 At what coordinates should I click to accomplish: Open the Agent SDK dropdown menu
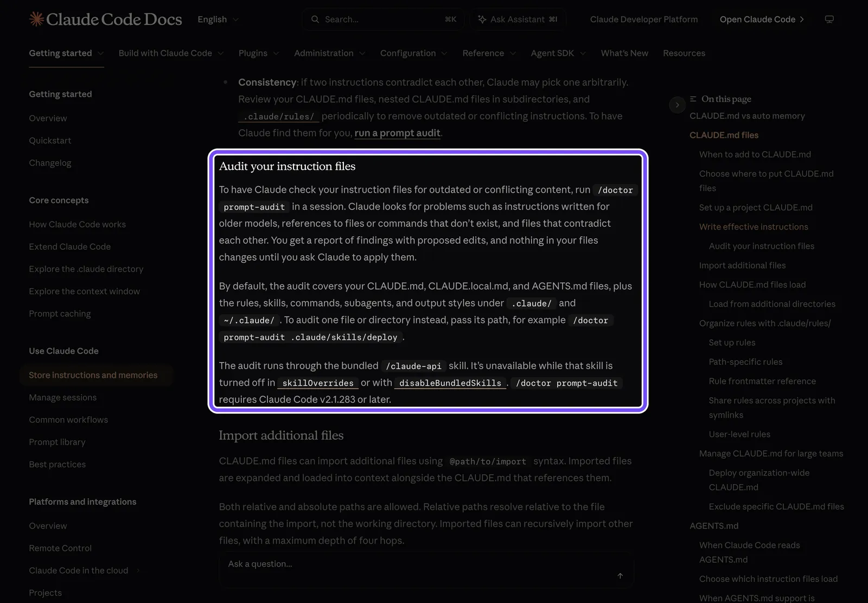[558, 53]
